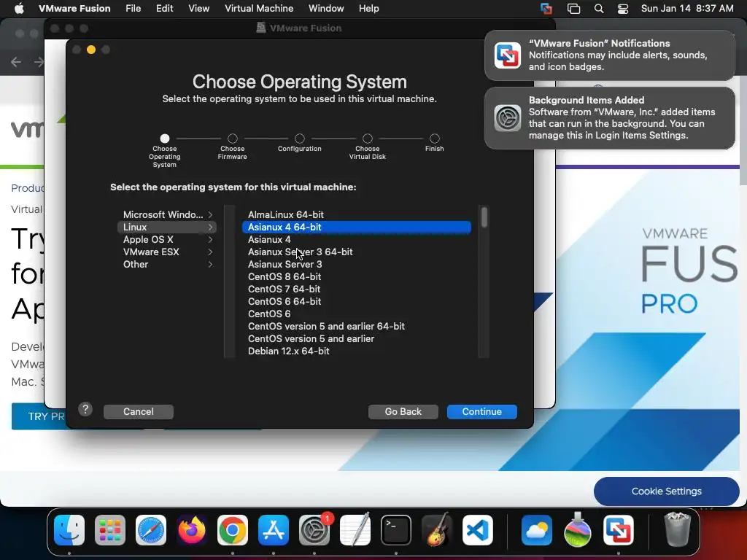Select the VMware ESX category
747x560 pixels.
pyautogui.click(x=167, y=252)
